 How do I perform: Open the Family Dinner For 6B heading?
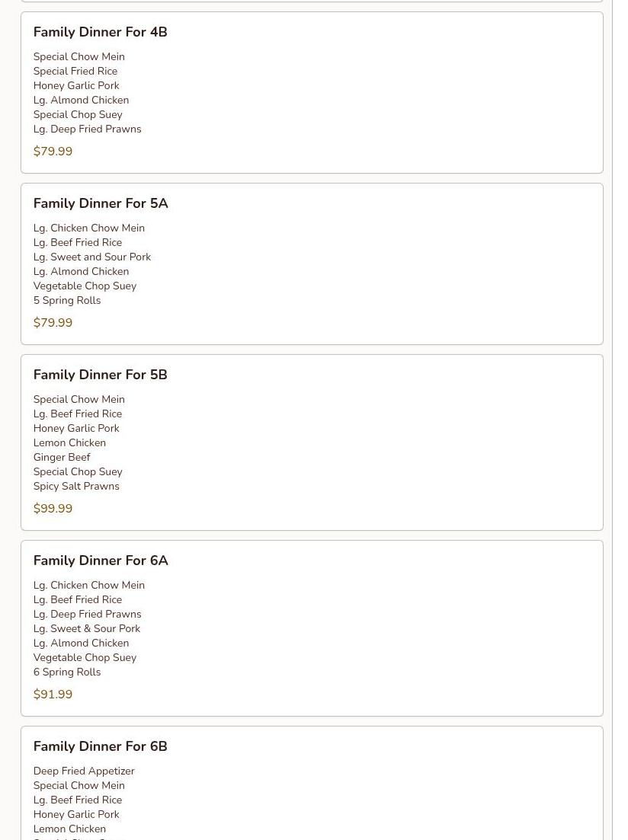pyautogui.click(x=101, y=747)
